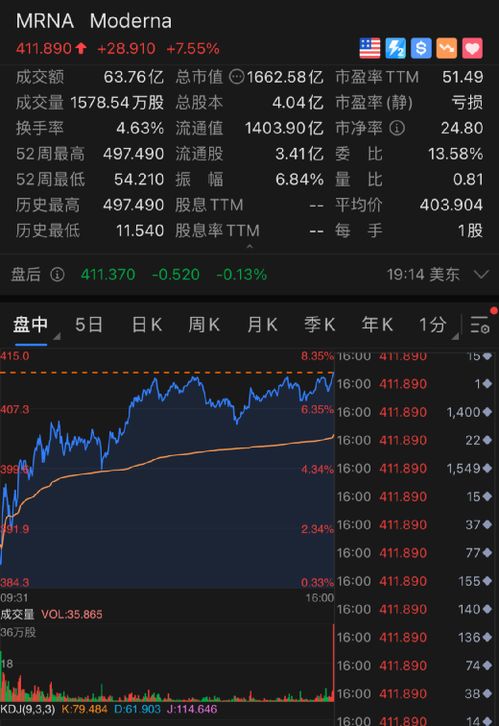Open chart settings icon right of 1分

pyautogui.click(x=480, y=325)
